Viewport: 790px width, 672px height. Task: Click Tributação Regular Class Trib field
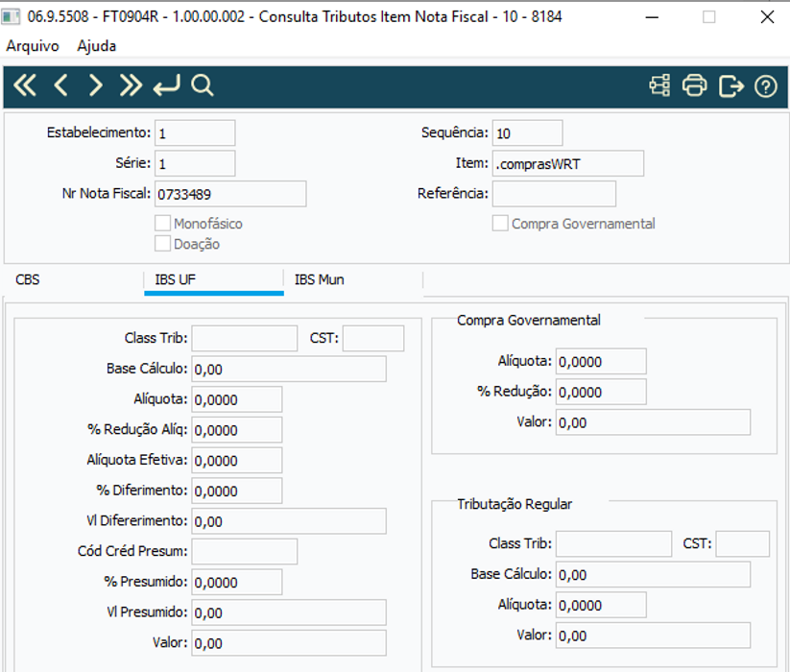coord(613,543)
